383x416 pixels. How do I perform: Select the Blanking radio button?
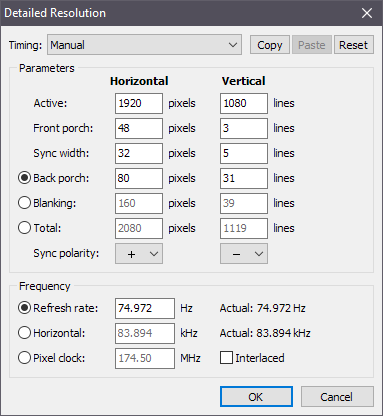click(x=24, y=203)
